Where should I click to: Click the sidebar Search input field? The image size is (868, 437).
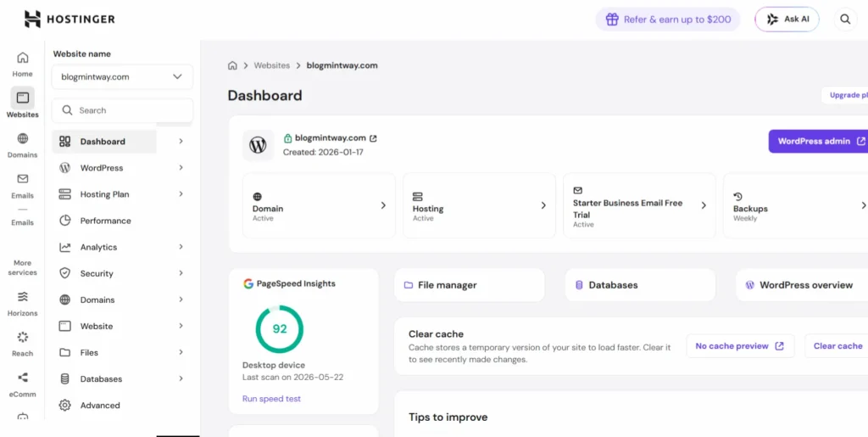(122, 110)
